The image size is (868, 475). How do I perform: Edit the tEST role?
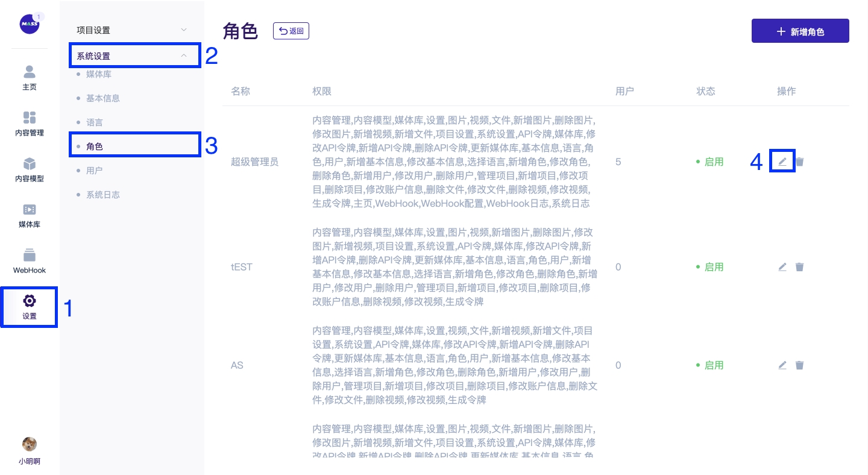click(782, 267)
